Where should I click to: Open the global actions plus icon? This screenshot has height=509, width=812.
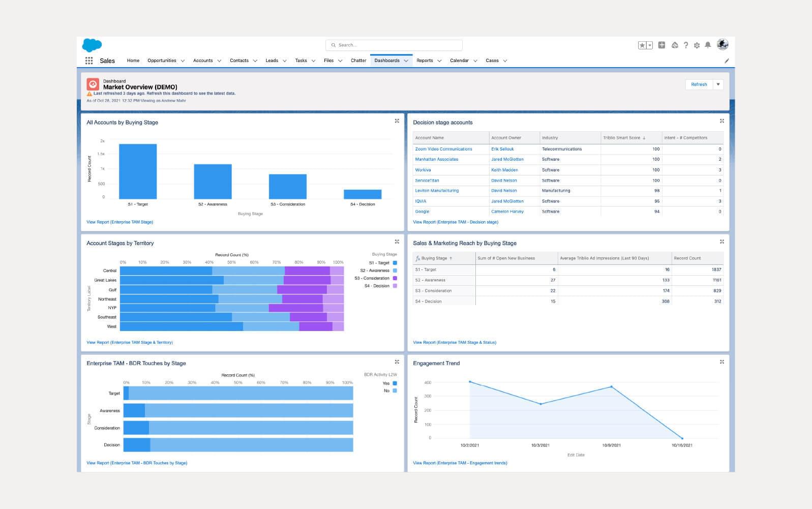pyautogui.click(x=661, y=45)
